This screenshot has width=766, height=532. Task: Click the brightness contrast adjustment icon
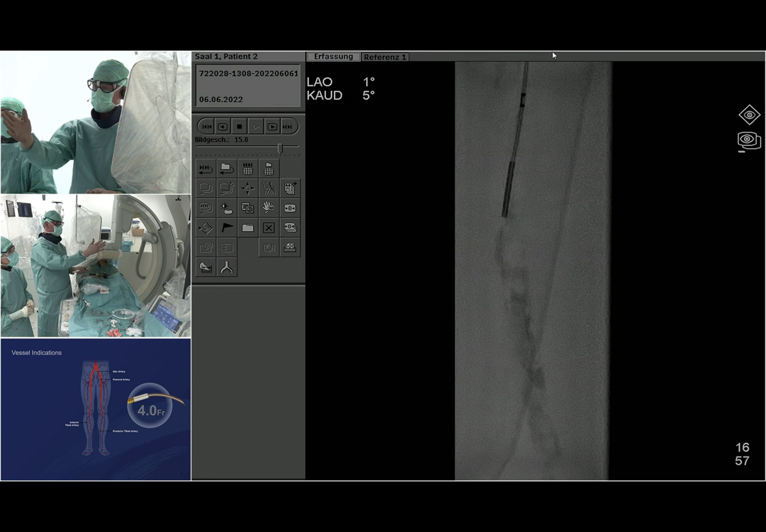227,208
